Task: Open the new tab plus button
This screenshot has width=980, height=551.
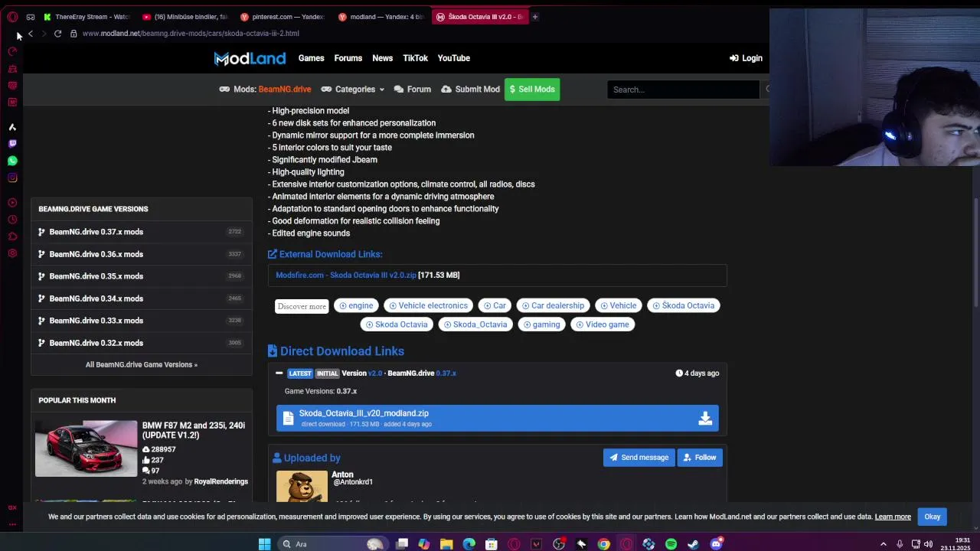Action: 535,16
